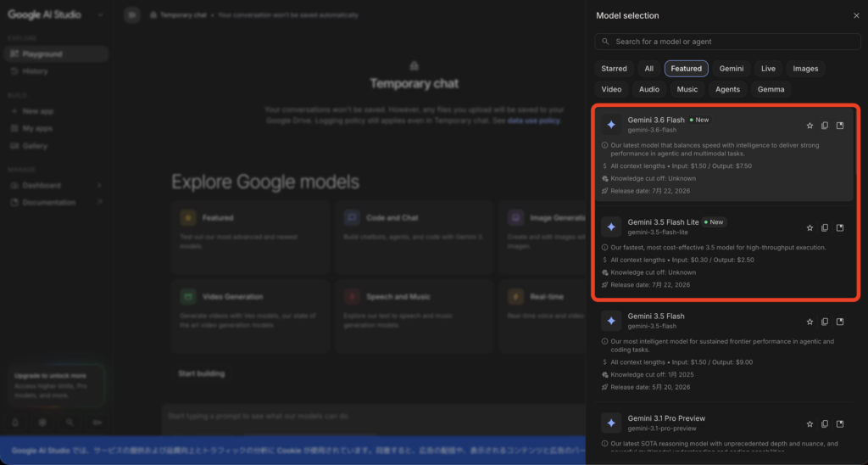Viewport: 868px width, 465px height.
Task: Filter models by the Music chip
Action: point(687,89)
